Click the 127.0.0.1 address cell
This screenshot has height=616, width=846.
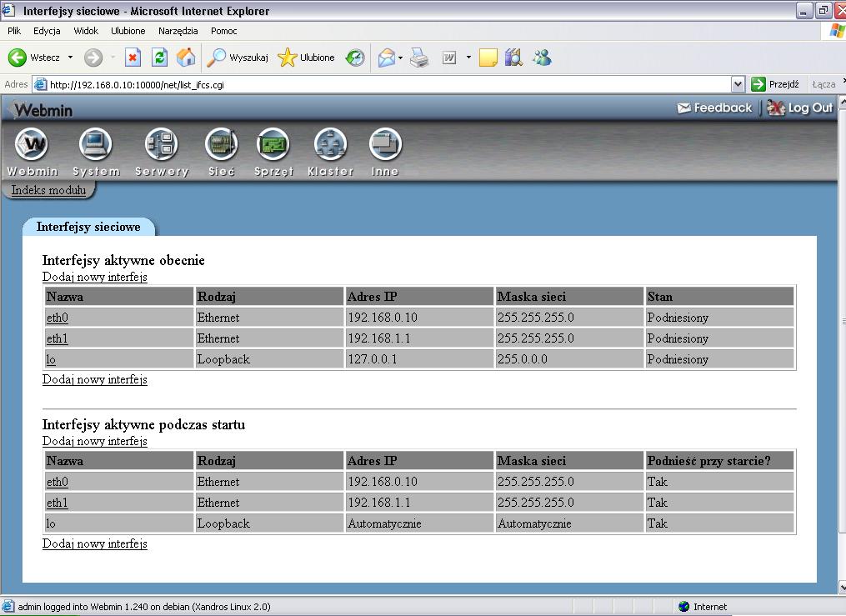tap(419, 359)
